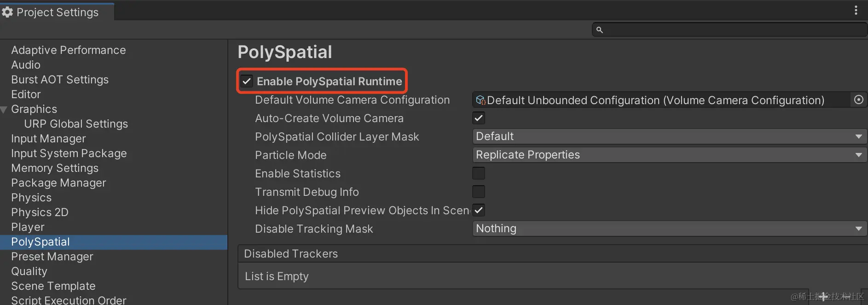Open Preset Manager settings
Image resolution: width=868 pixels, height=305 pixels.
click(52, 256)
